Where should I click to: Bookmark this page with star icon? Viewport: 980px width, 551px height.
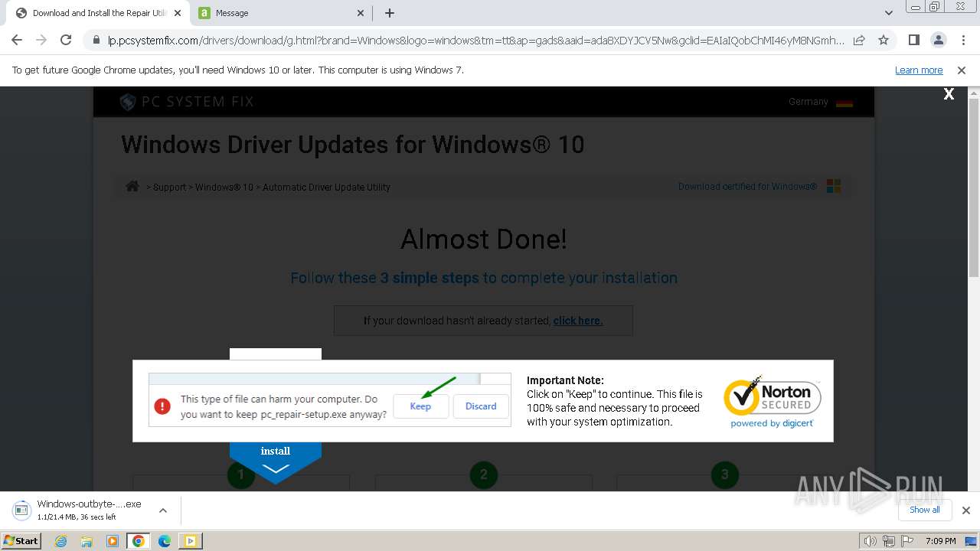pyautogui.click(x=884, y=41)
